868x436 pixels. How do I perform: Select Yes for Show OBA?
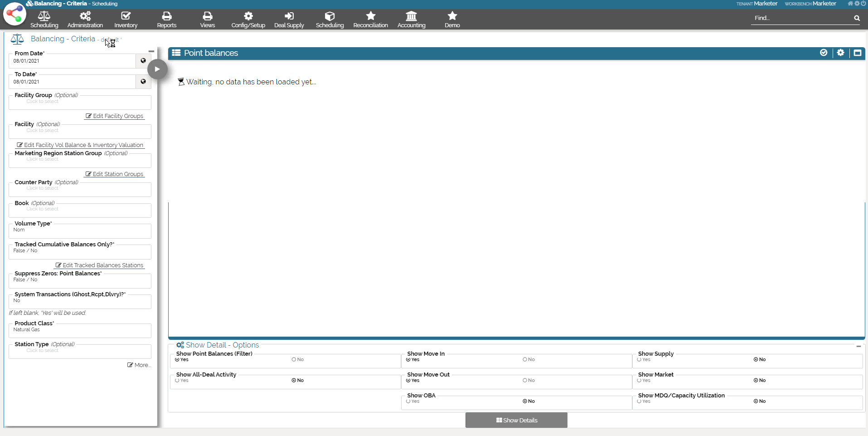(408, 401)
